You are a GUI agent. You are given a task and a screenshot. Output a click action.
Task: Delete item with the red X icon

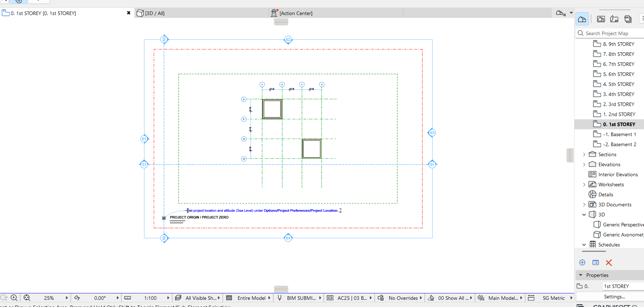click(x=609, y=263)
